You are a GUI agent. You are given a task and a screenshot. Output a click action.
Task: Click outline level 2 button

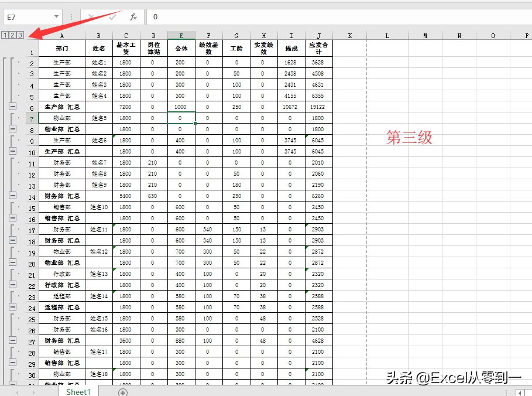[x=12, y=35]
